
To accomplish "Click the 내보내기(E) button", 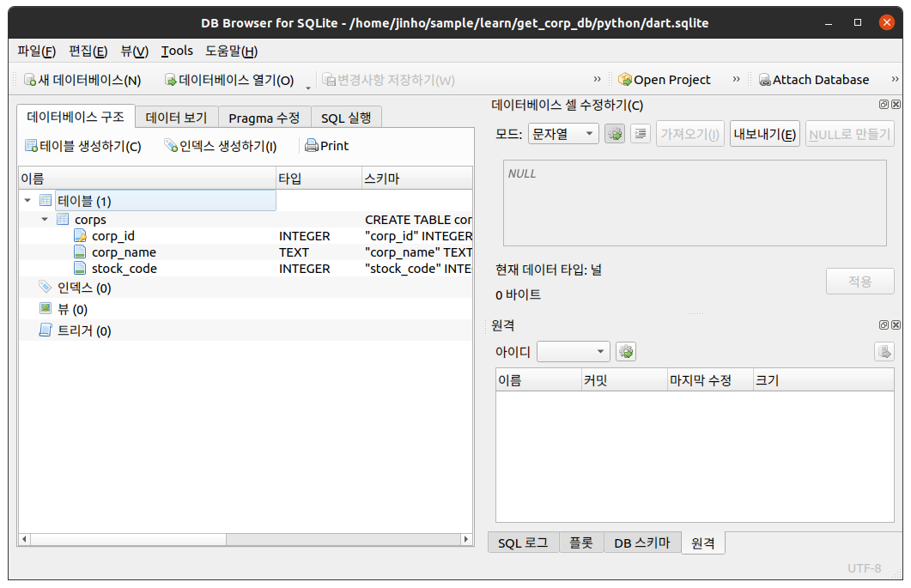I will pos(764,134).
